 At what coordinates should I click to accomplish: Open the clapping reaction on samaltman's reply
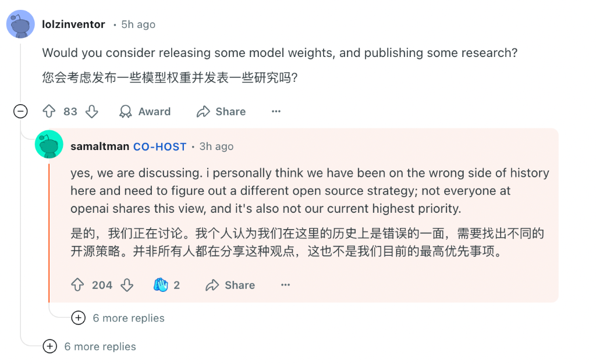pyautogui.click(x=165, y=285)
